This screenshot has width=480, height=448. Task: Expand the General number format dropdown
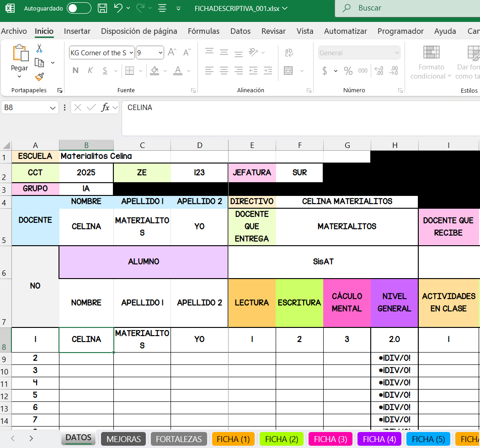tap(397, 53)
